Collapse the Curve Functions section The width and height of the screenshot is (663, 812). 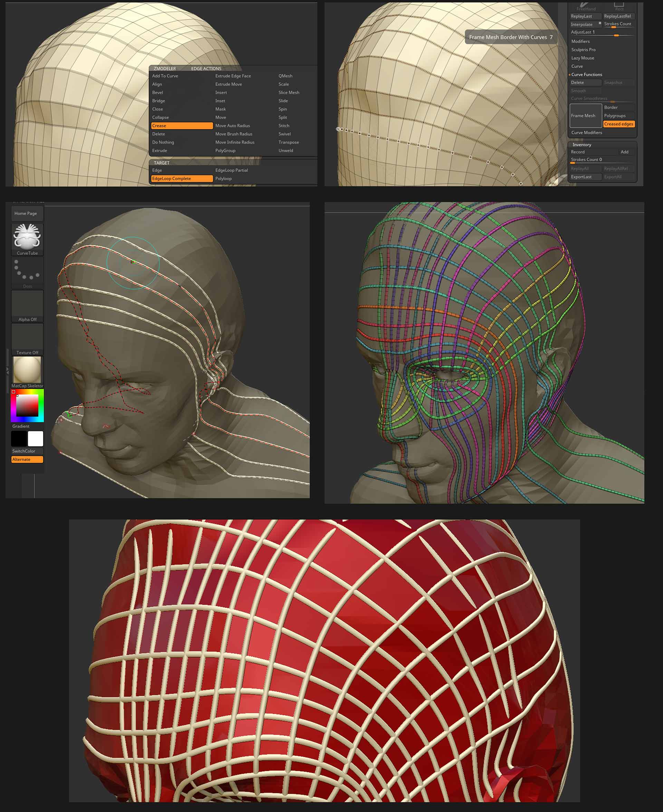587,75
